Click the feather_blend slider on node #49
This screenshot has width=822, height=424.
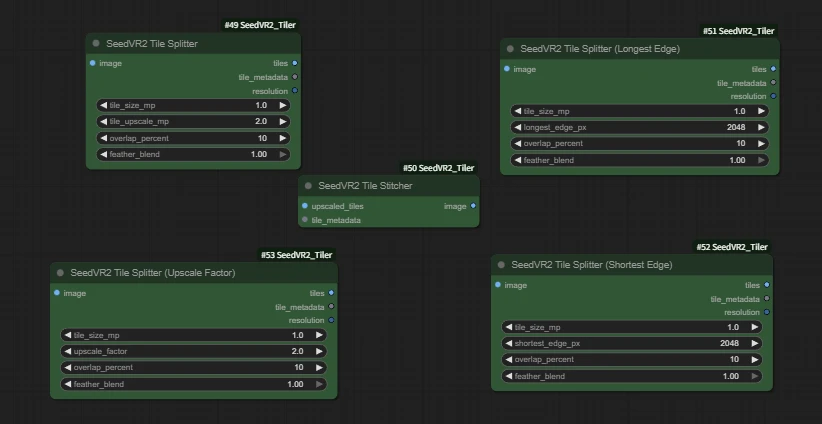point(193,155)
